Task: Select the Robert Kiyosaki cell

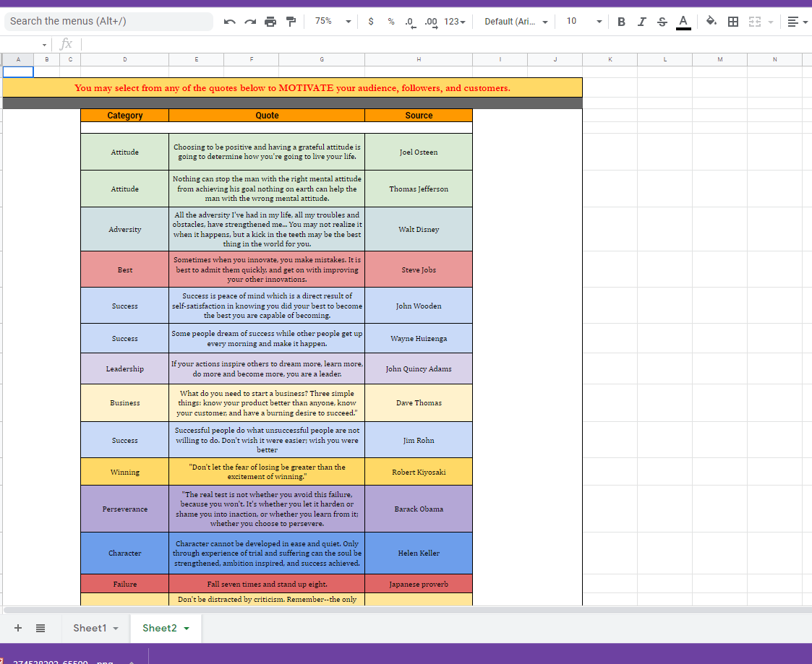Action: click(419, 472)
